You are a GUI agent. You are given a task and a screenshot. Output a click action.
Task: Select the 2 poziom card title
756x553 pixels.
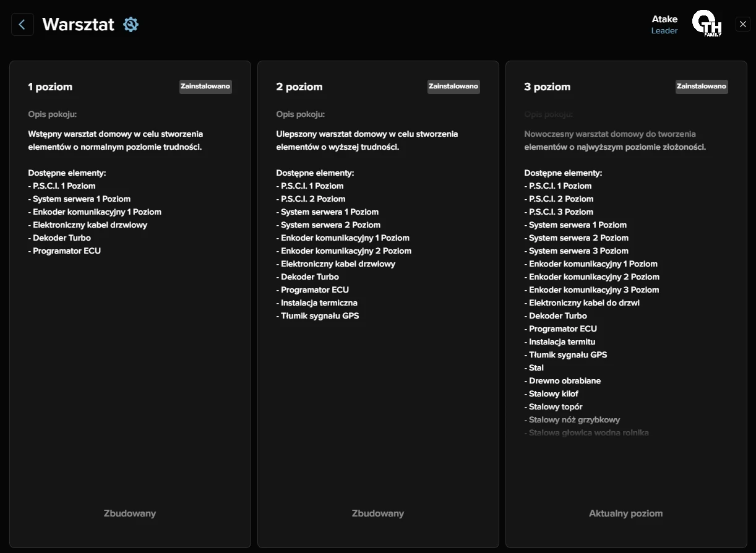(299, 87)
